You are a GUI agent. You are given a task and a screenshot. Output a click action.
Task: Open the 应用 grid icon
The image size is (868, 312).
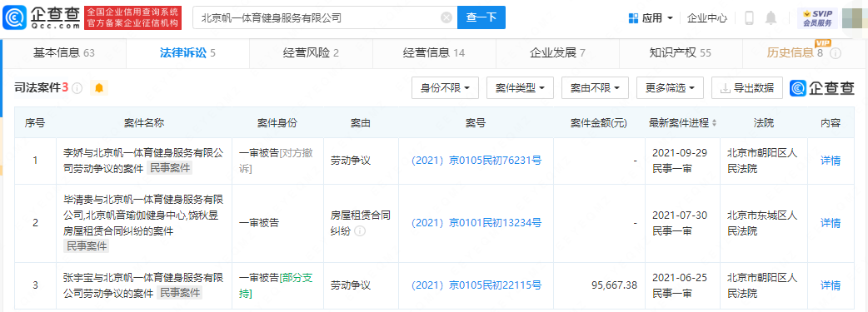tap(634, 17)
